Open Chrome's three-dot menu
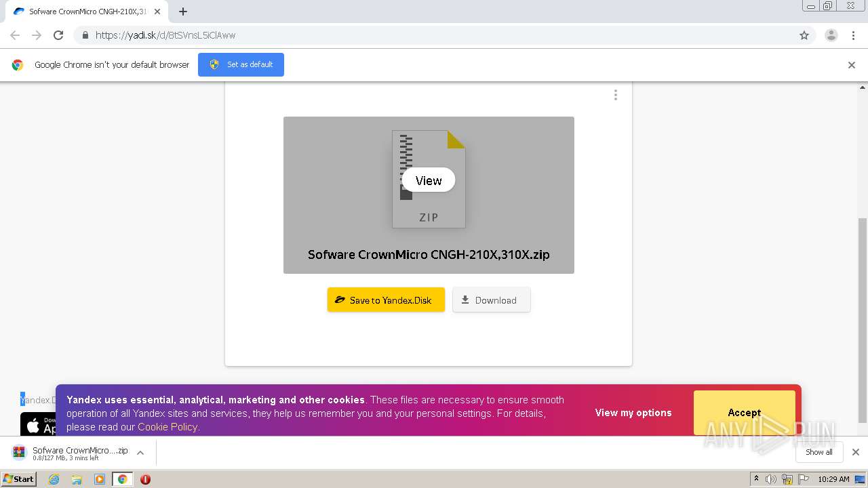The width and height of the screenshot is (868, 488). click(x=853, y=35)
